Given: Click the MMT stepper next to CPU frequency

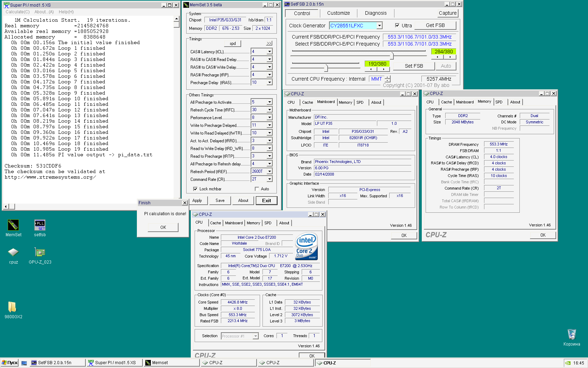Looking at the screenshot, I should coord(387,79).
